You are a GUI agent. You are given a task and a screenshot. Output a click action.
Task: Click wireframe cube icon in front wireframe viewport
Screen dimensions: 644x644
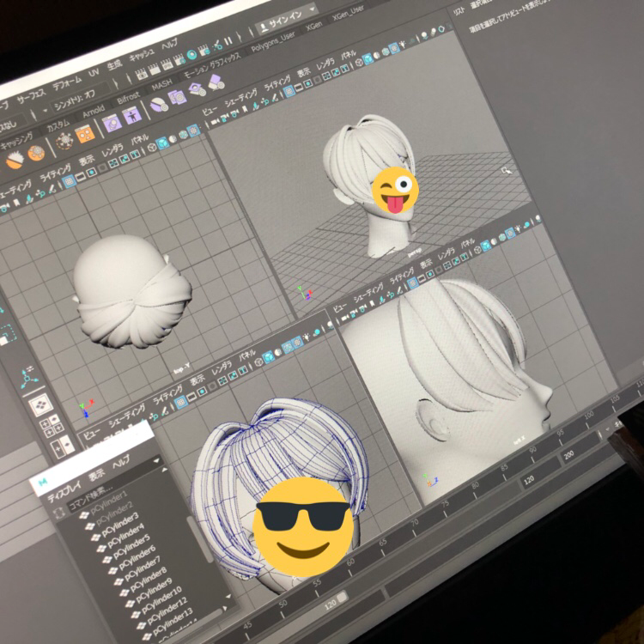pyautogui.click(x=258, y=361)
